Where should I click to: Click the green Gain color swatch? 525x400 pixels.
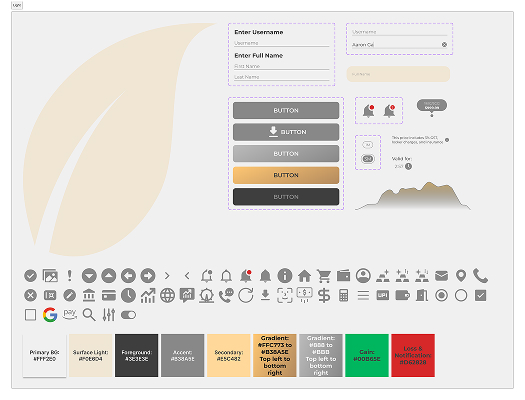tap(367, 355)
